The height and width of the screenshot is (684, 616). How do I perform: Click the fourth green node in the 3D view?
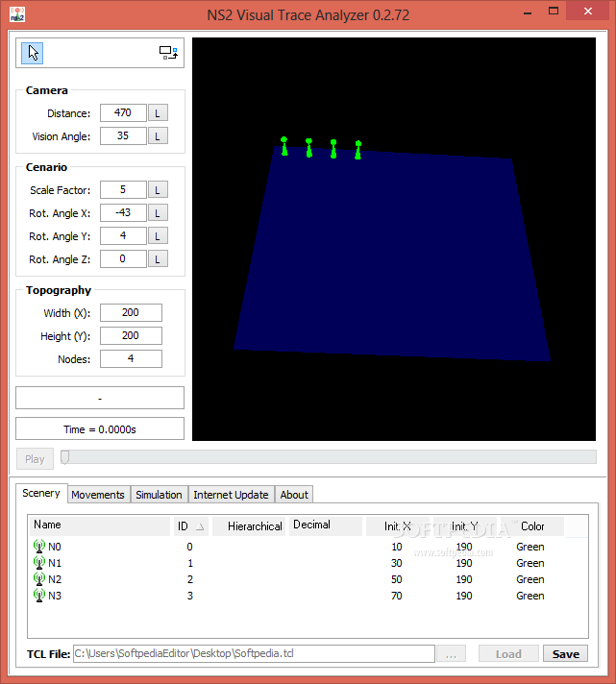[x=358, y=150]
